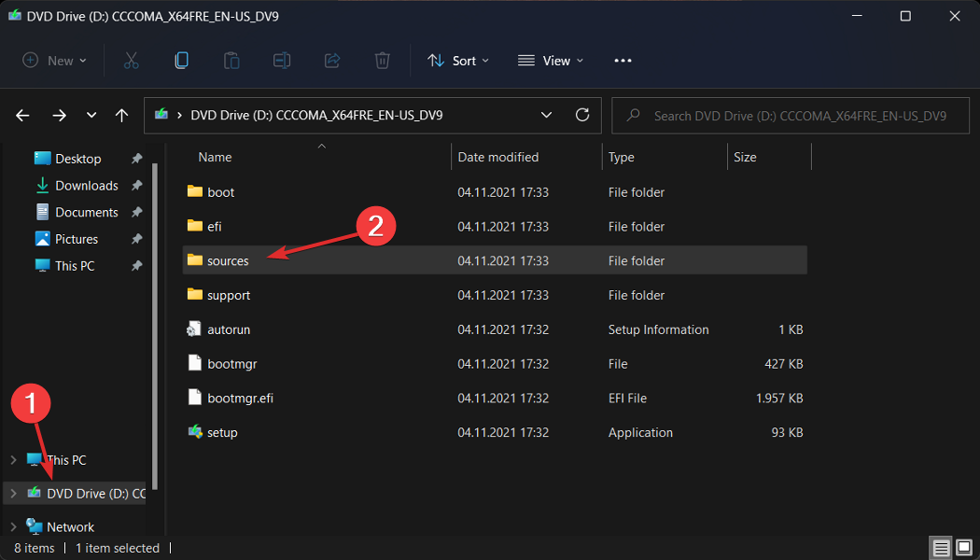Switch to details view via status bar

[941, 547]
